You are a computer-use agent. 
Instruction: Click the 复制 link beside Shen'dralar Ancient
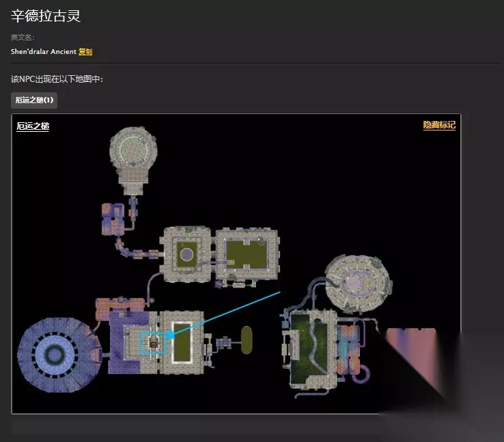click(x=85, y=52)
